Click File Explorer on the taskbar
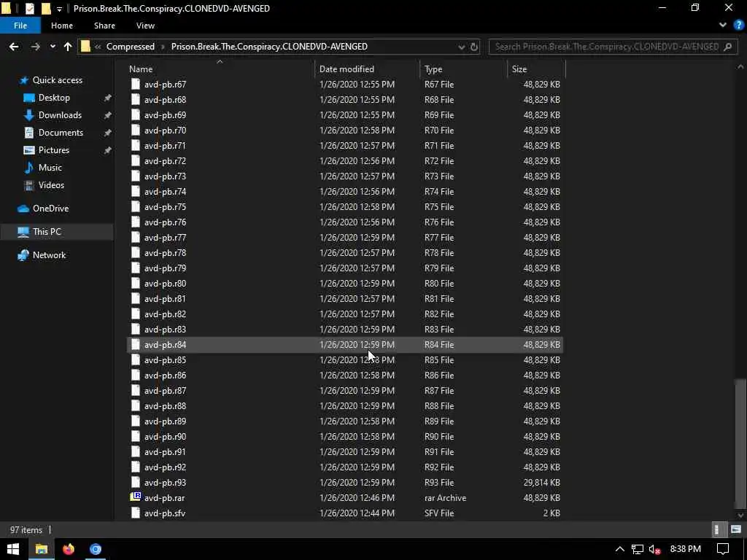Screen dimensions: 747x560 pos(42,549)
